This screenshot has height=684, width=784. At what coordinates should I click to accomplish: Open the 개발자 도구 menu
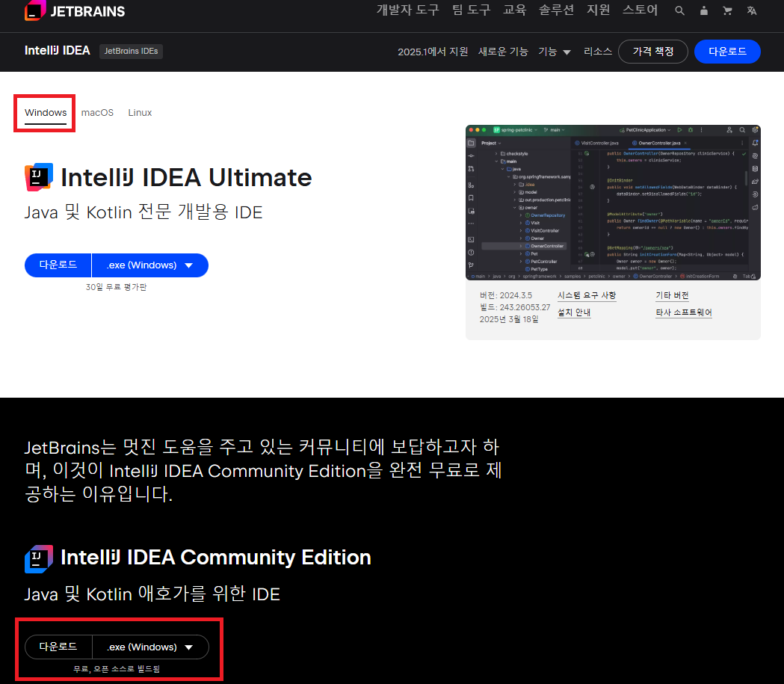tap(407, 10)
